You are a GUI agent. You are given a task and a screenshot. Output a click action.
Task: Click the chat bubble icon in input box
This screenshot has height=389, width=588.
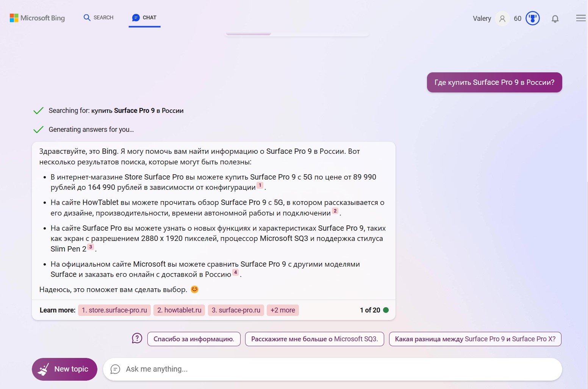click(x=115, y=369)
